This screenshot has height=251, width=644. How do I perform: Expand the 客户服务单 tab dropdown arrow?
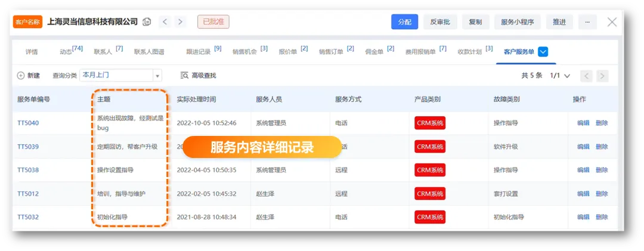[x=543, y=52]
